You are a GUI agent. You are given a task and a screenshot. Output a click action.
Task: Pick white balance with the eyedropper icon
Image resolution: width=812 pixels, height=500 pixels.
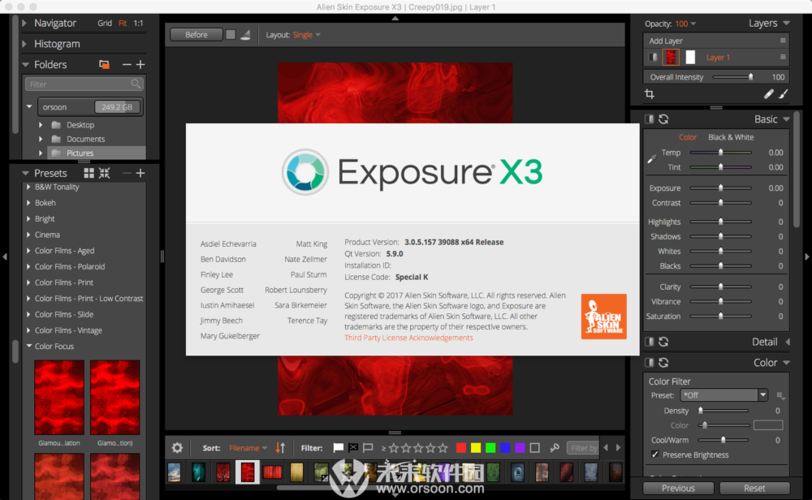[651, 159]
